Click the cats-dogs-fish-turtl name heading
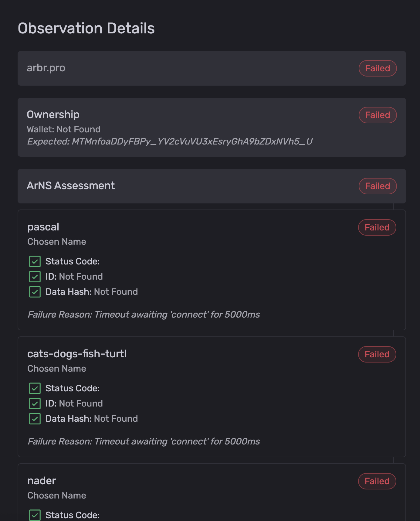 click(77, 354)
